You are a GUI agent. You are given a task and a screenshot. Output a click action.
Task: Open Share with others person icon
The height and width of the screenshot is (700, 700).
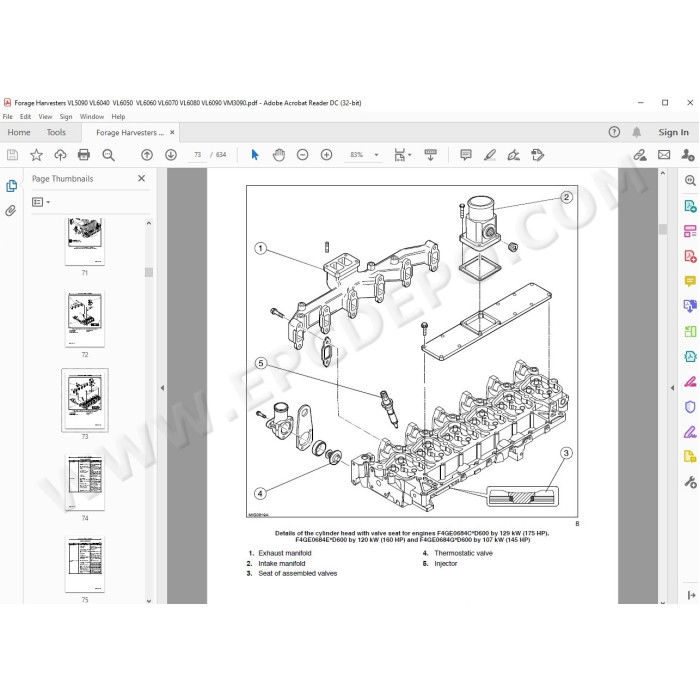click(x=688, y=155)
